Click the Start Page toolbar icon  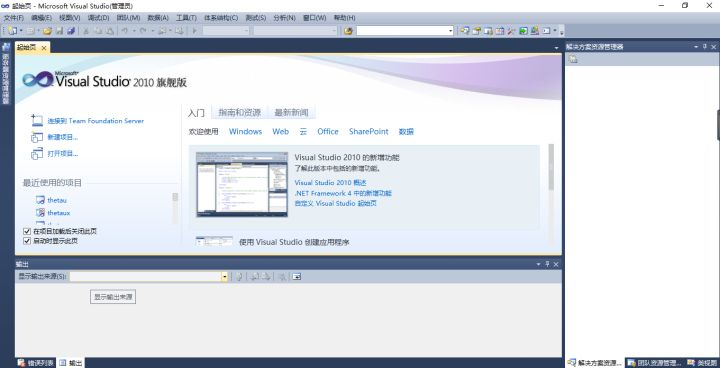(534, 31)
